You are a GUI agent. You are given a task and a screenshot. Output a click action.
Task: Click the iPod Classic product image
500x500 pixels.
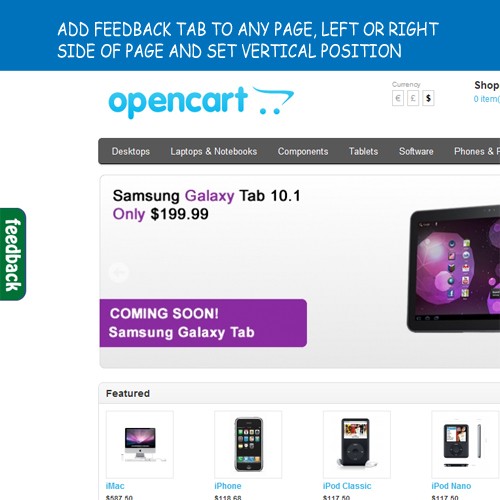click(357, 444)
